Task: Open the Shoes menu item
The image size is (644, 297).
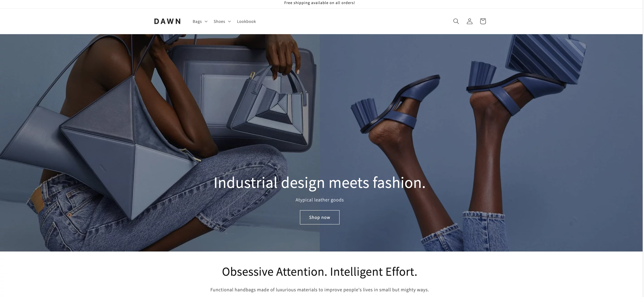Action: [222, 22]
